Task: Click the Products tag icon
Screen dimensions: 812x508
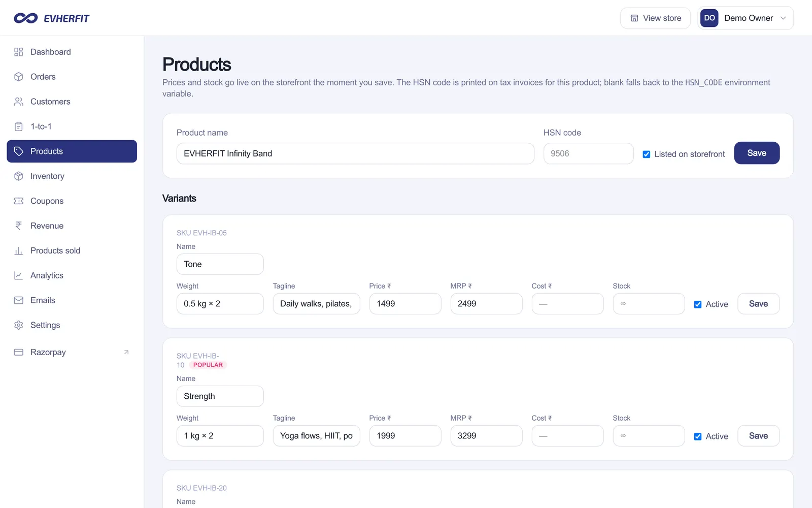Action: click(19, 151)
